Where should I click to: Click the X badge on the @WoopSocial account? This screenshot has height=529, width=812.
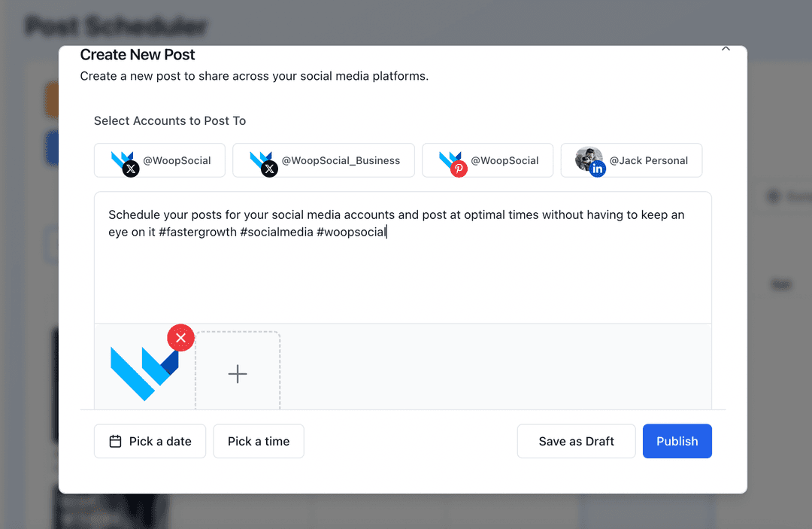[x=131, y=169]
